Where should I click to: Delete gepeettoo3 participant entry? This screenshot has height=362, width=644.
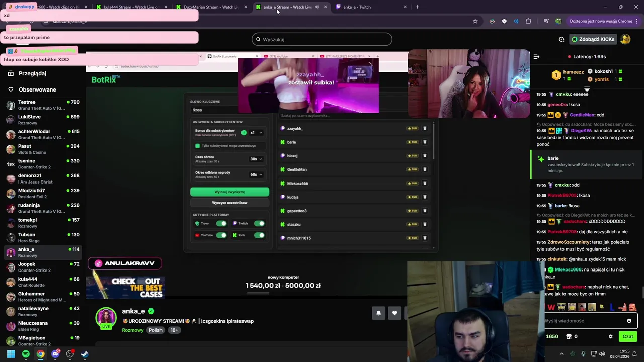[x=425, y=211]
